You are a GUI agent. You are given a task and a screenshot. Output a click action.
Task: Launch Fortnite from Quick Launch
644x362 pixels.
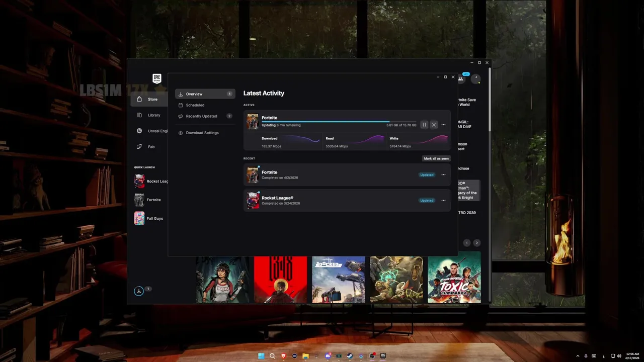148,200
